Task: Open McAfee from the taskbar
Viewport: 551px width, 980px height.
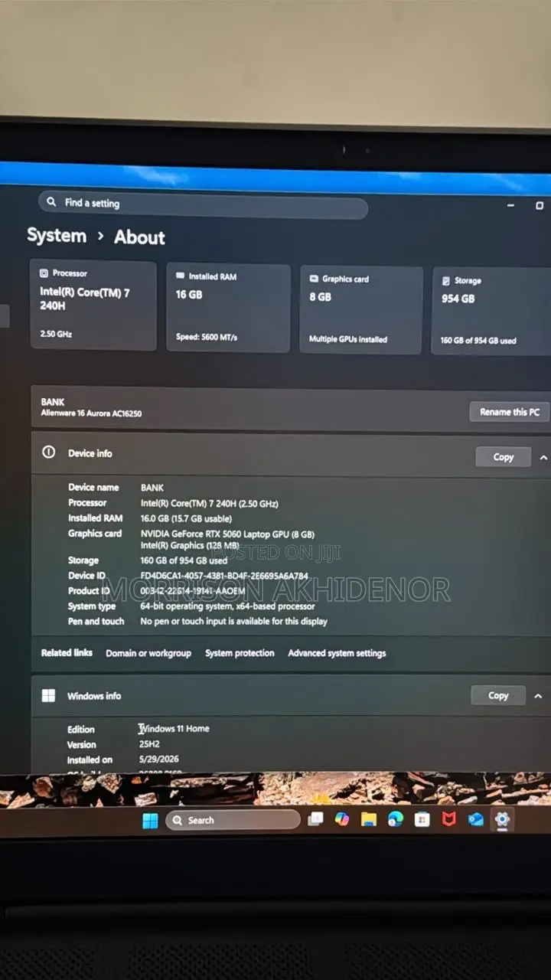Action: [x=448, y=819]
